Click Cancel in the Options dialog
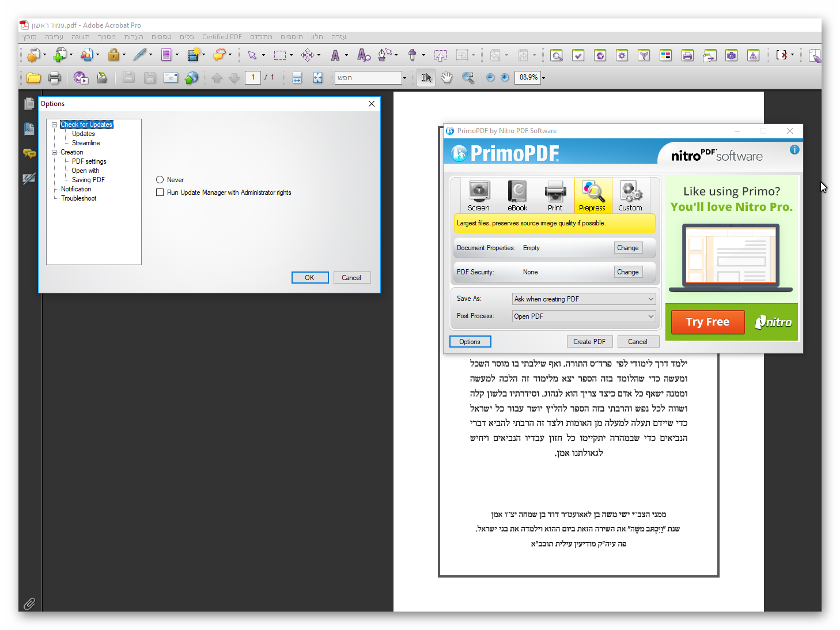Screen dimensions: 840x630 [351, 278]
